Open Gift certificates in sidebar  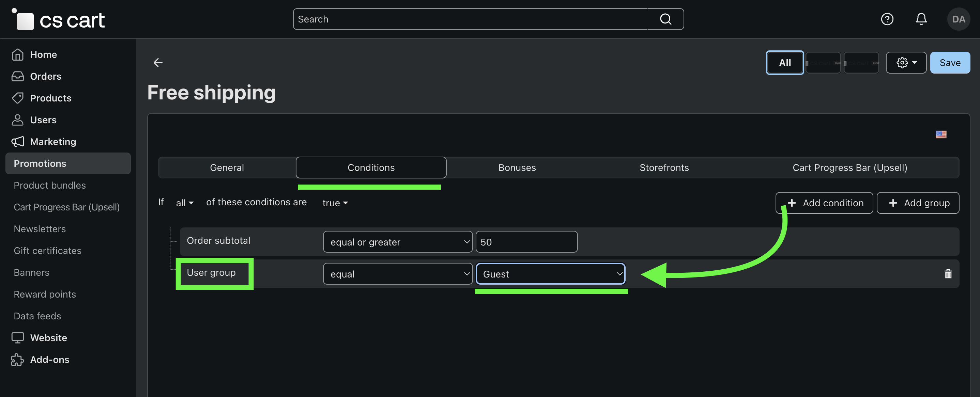48,251
